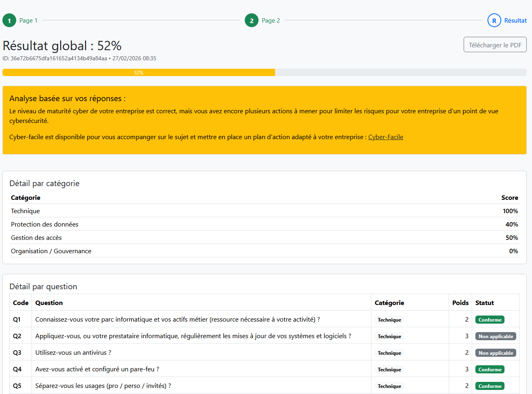Go to the Page 2 step label
The height and width of the screenshot is (394, 532).
coord(271,21)
